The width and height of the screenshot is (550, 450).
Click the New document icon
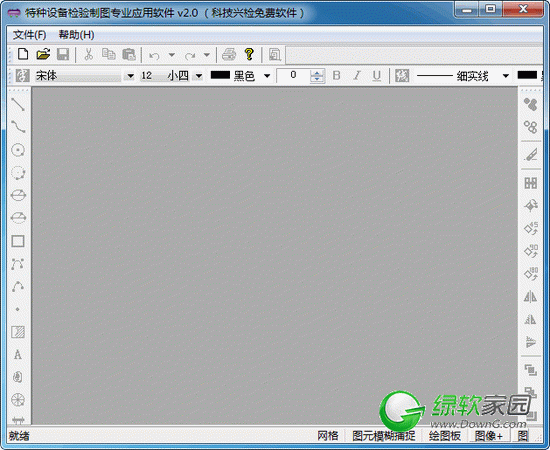23,54
